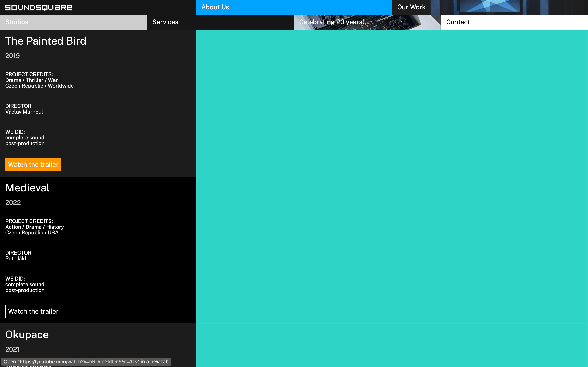588x367 pixels.
Task: Click the year 2022 label
Action: [13, 203]
